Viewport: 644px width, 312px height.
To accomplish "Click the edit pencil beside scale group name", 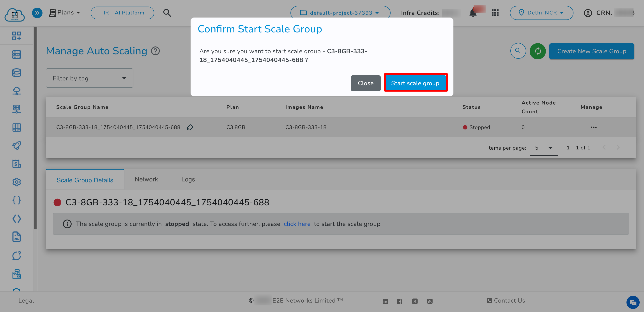I will click(x=190, y=127).
